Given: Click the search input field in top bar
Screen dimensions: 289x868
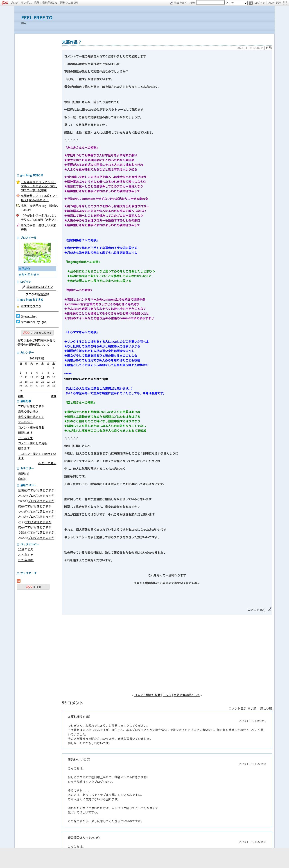Looking at the screenshot, I should point(210,3).
